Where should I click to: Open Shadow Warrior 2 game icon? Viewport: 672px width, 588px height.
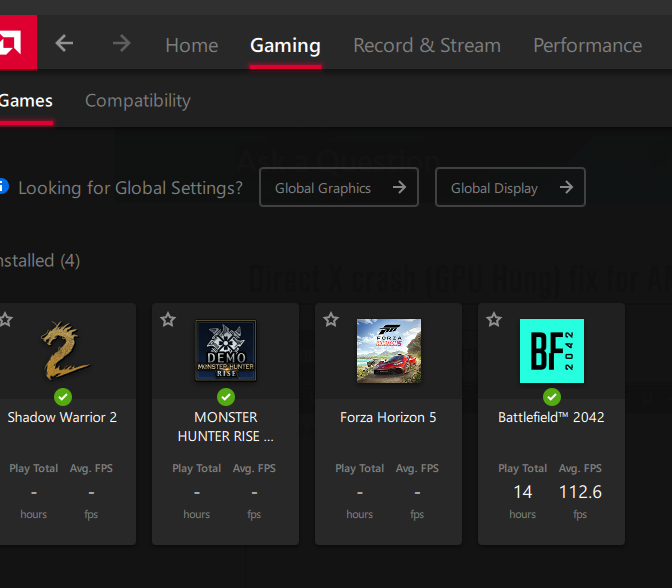click(x=65, y=351)
